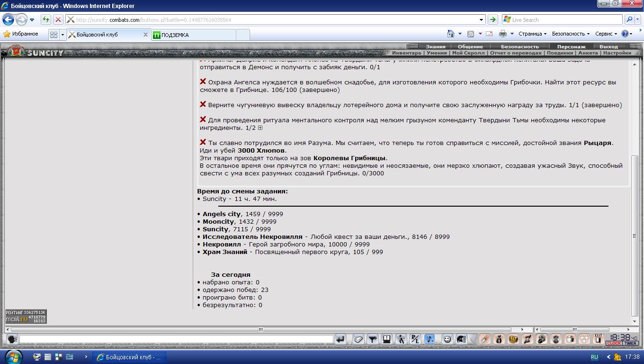
Task: Open the Поединки submenu link
Action: pos(560,53)
